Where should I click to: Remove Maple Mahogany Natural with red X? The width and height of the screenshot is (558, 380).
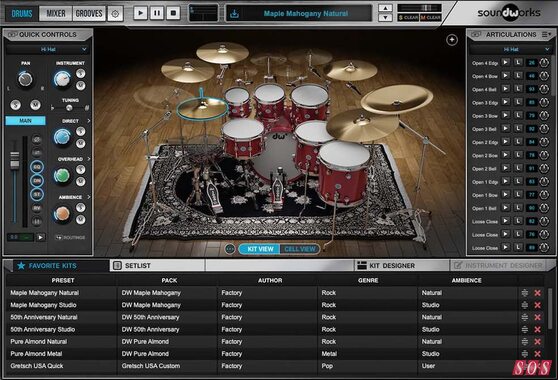pos(537,293)
